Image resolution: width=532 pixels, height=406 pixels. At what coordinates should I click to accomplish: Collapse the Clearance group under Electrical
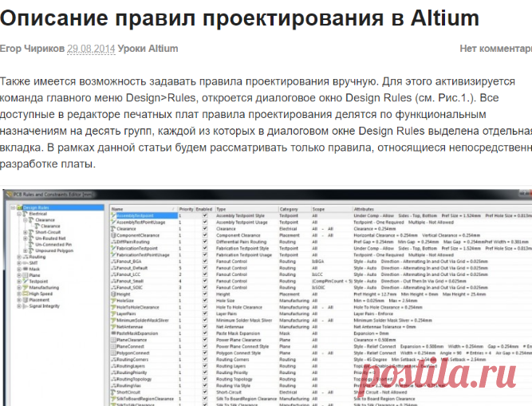26,220
